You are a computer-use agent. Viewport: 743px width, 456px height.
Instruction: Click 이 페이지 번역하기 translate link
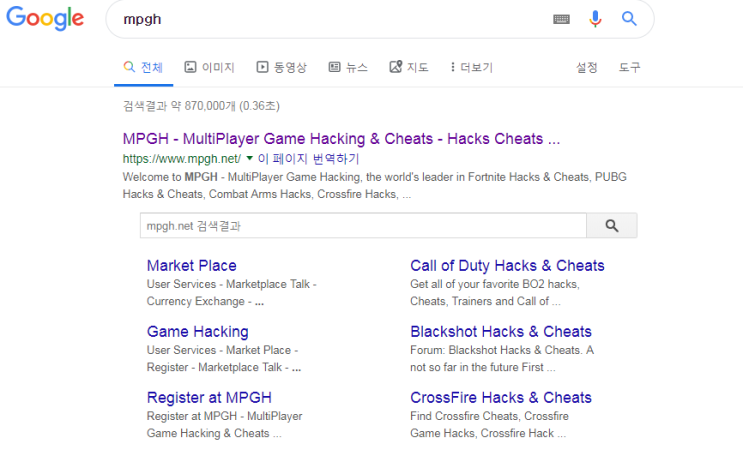point(308,158)
